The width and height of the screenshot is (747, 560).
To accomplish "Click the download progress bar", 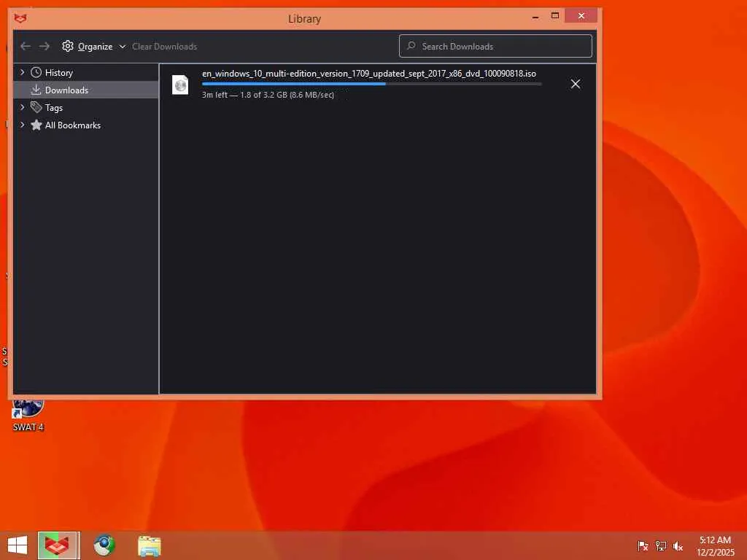I will coord(371,84).
